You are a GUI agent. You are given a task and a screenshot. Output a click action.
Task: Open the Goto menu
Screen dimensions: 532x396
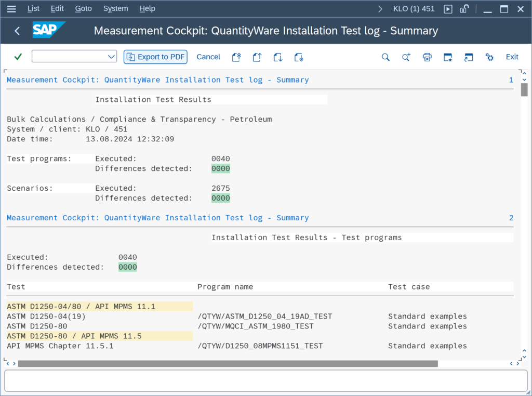[83, 8]
